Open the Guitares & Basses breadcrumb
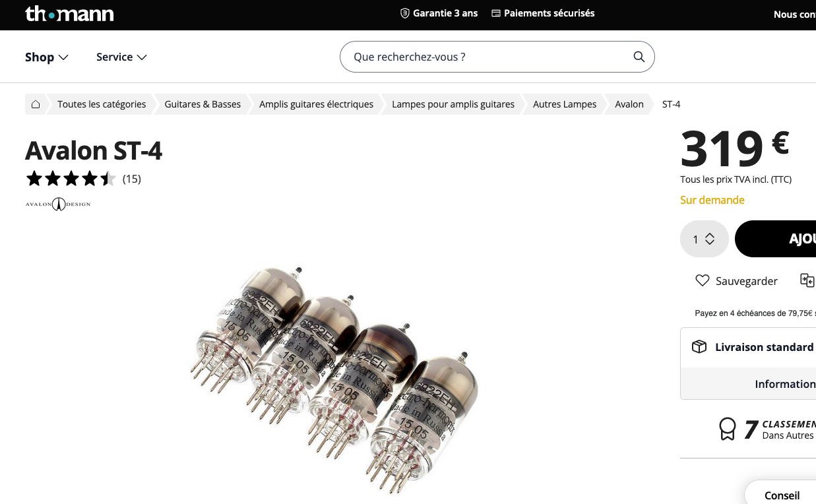 [203, 104]
